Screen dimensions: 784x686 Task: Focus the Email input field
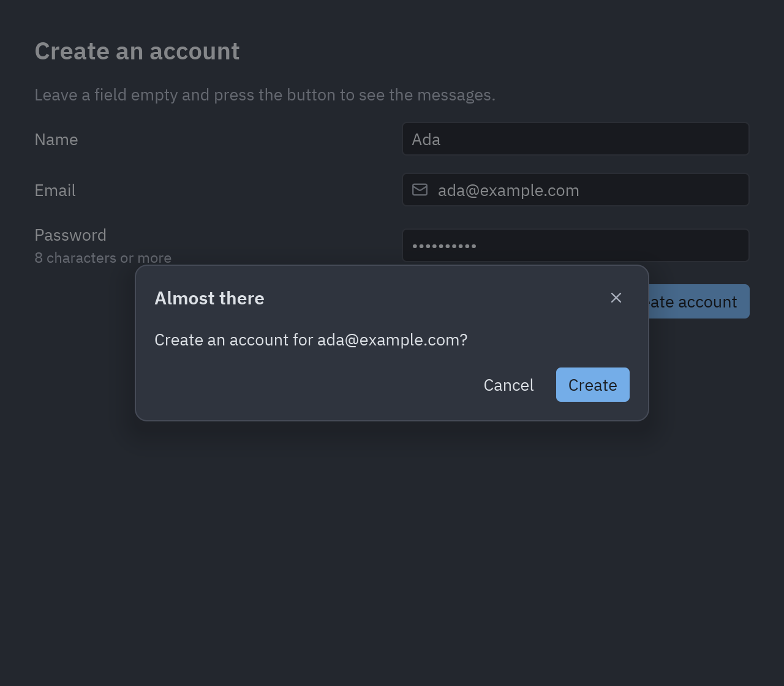pos(576,190)
